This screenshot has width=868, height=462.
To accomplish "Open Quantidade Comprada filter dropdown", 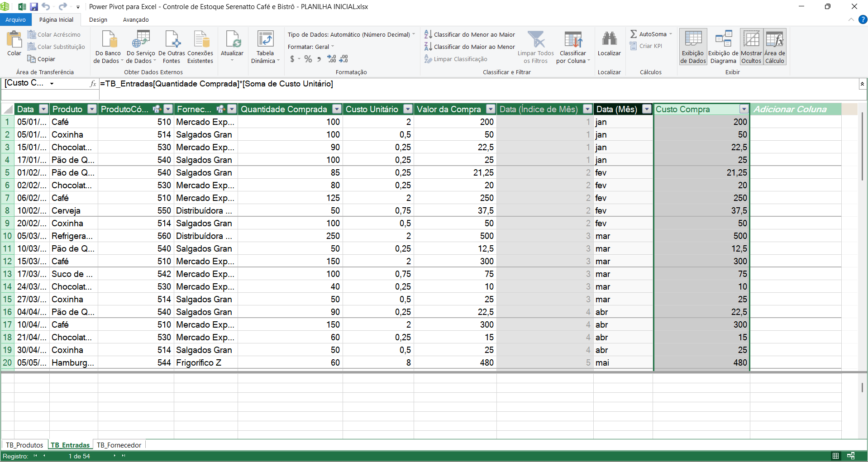I will tap(337, 109).
